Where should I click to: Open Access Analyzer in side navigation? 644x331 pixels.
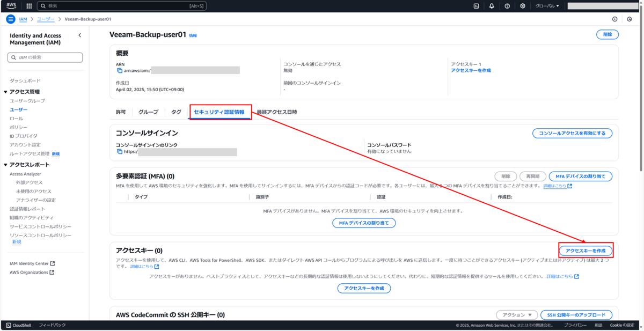[25, 174]
